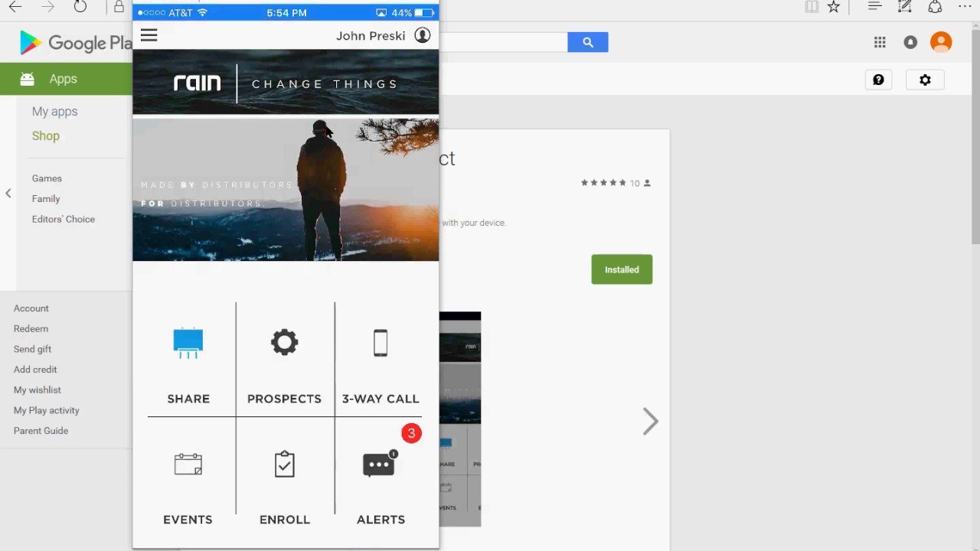Open Google Play help button
Viewport: 980px width, 551px height.
(878, 80)
